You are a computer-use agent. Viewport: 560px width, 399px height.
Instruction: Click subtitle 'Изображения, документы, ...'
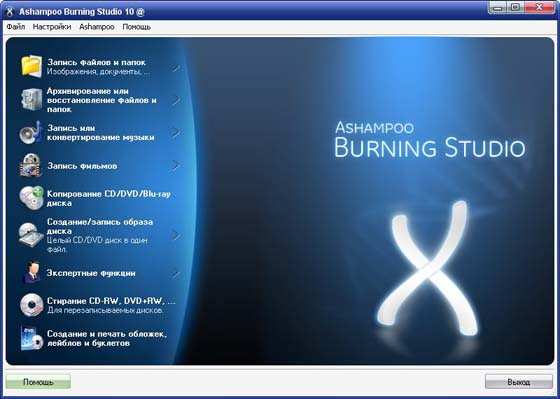[99, 72]
